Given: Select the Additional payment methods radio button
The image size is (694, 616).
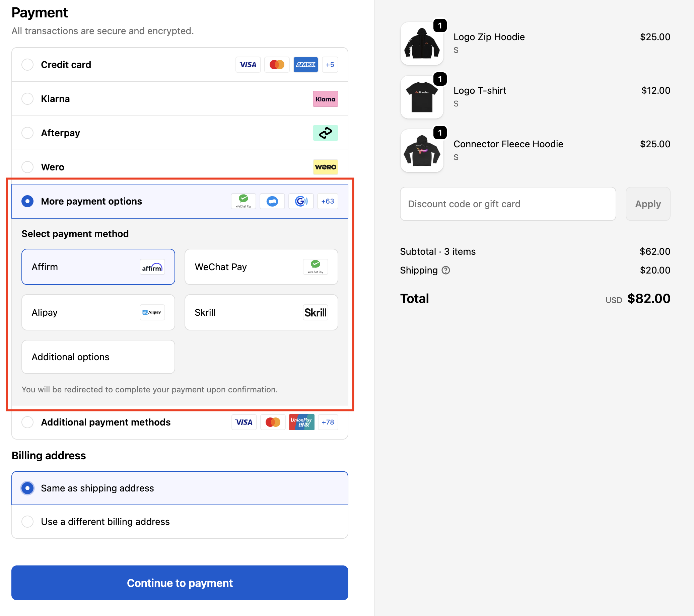Looking at the screenshot, I should (27, 422).
